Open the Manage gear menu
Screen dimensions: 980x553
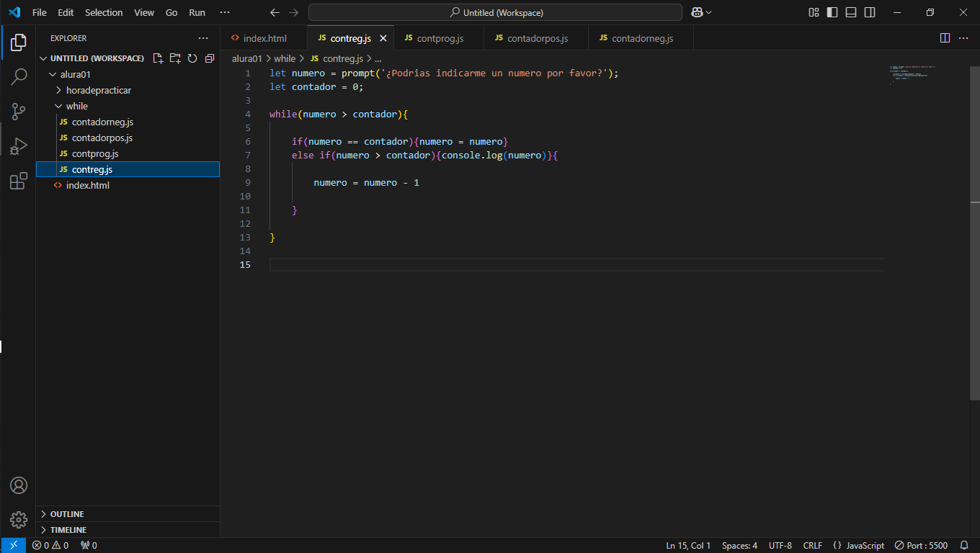pyautogui.click(x=19, y=520)
